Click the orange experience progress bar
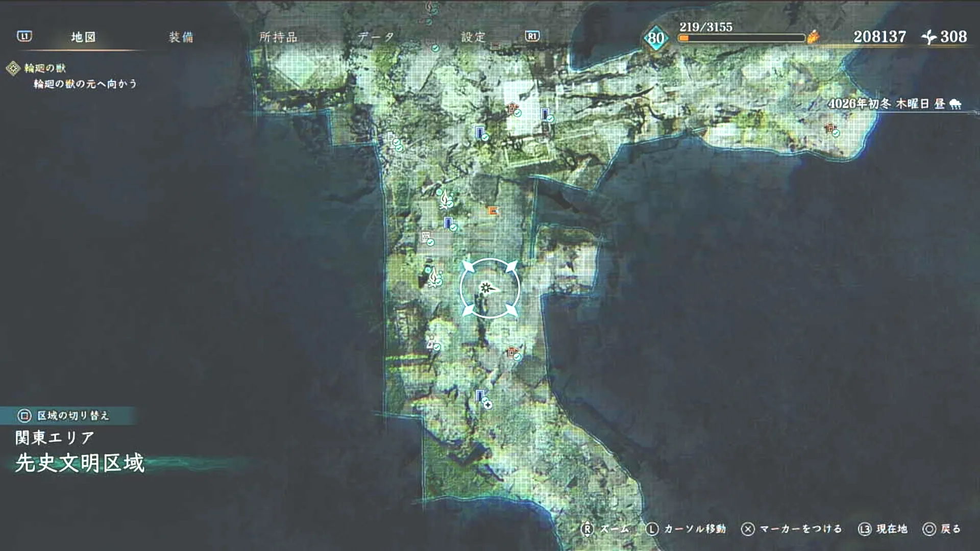Viewport: 980px width, 551px height. pyautogui.click(x=742, y=38)
